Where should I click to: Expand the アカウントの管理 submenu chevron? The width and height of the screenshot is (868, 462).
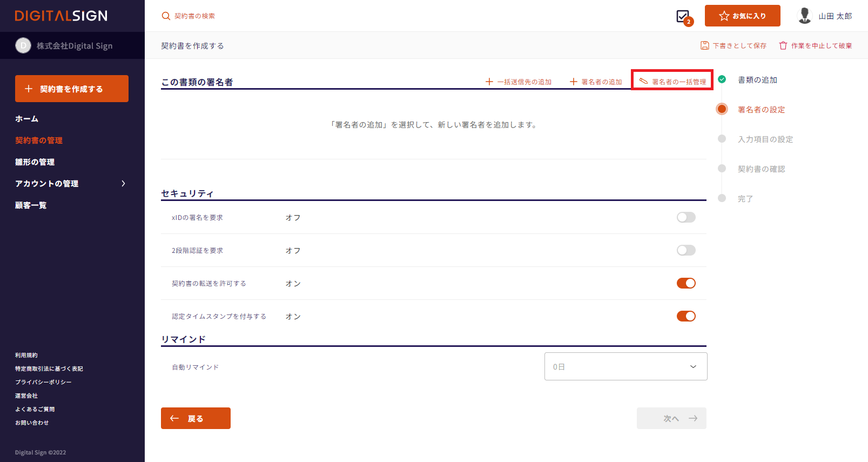pos(123,184)
